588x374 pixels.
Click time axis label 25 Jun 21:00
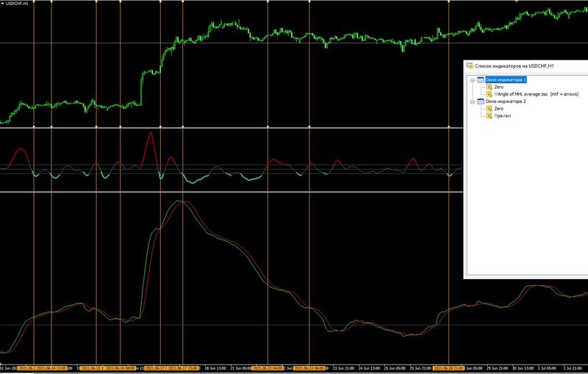(420, 368)
